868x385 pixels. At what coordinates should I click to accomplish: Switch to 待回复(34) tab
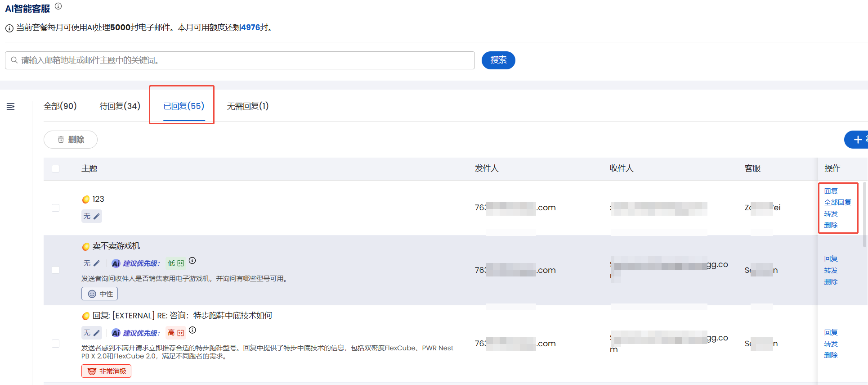point(120,106)
